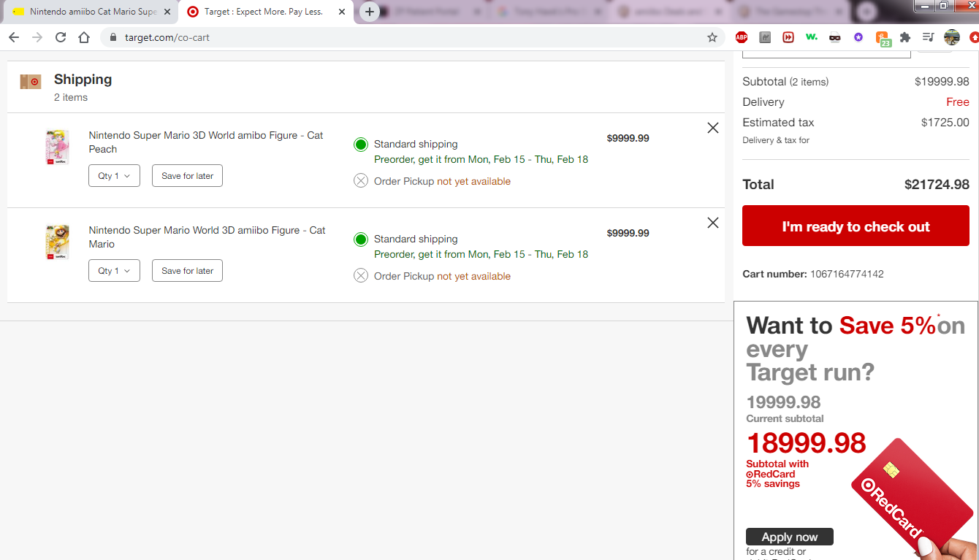
Task: Click Delivery & tax for text
Action: [x=776, y=140]
